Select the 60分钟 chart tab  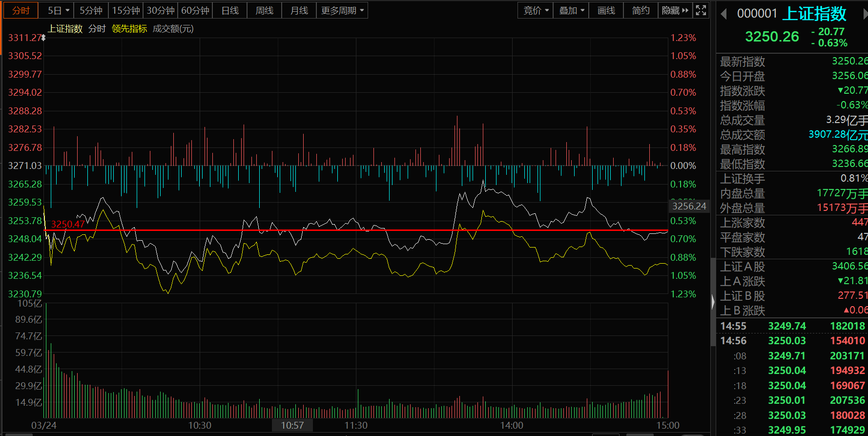point(195,10)
